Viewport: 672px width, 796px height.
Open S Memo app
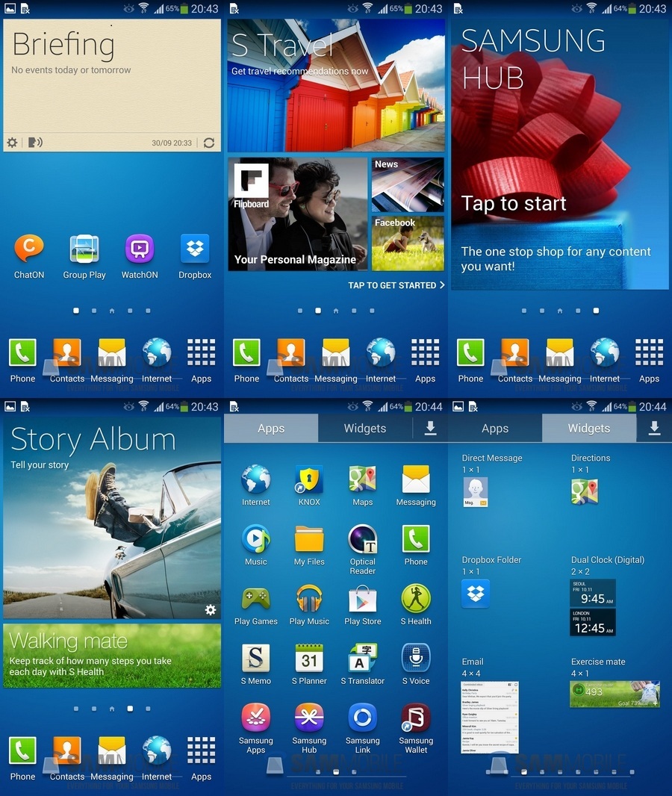pyautogui.click(x=256, y=659)
